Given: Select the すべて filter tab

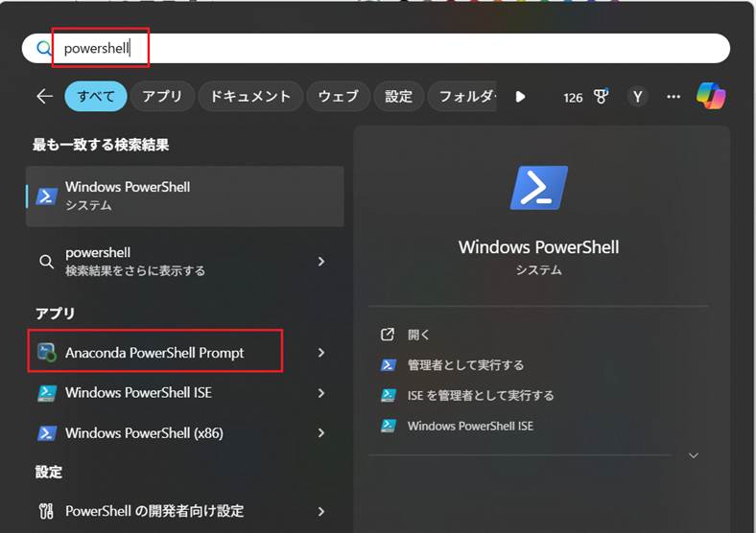Looking at the screenshot, I should pos(96,97).
